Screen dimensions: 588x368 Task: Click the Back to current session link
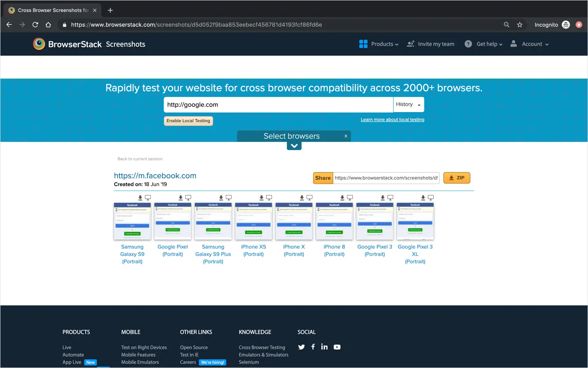click(140, 159)
